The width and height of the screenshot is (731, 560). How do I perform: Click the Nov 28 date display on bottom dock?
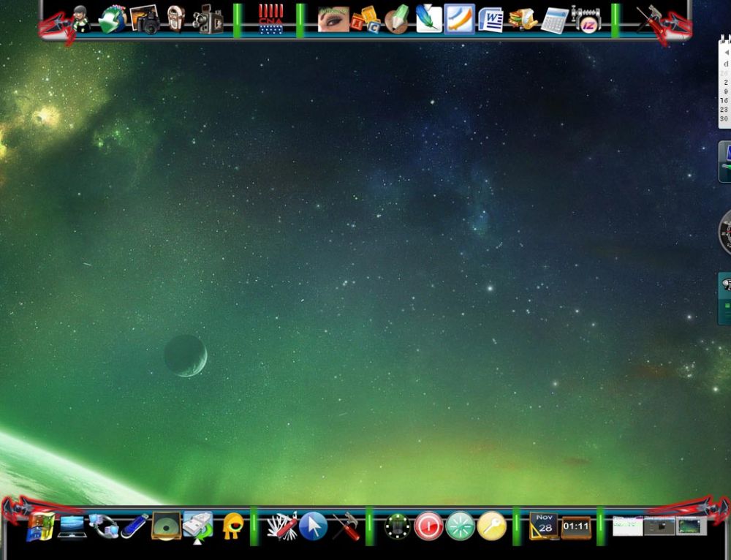point(544,526)
